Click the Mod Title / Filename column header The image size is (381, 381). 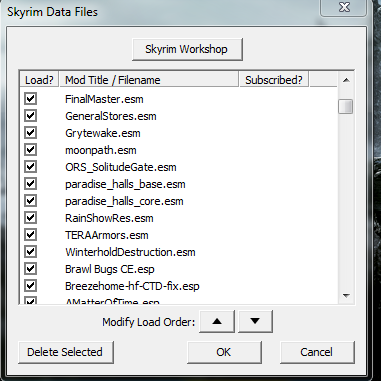[x=149, y=80]
